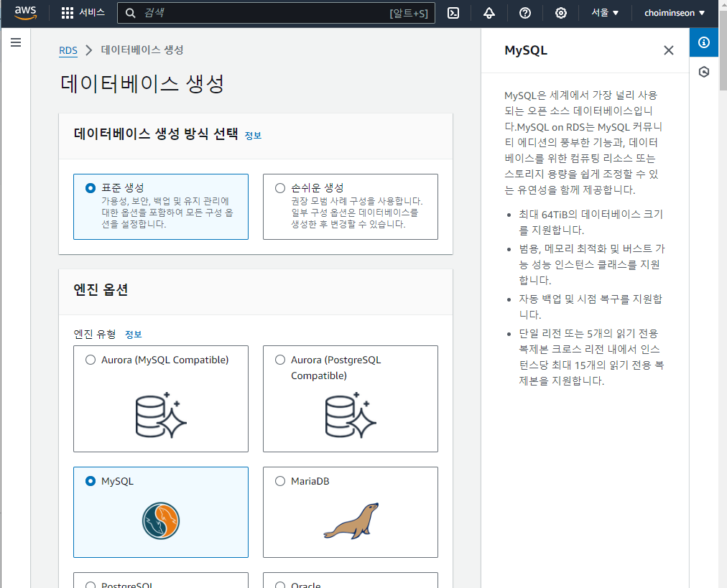Select 표준 생성 radio button
This screenshot has height=588, width=727.
91,188
